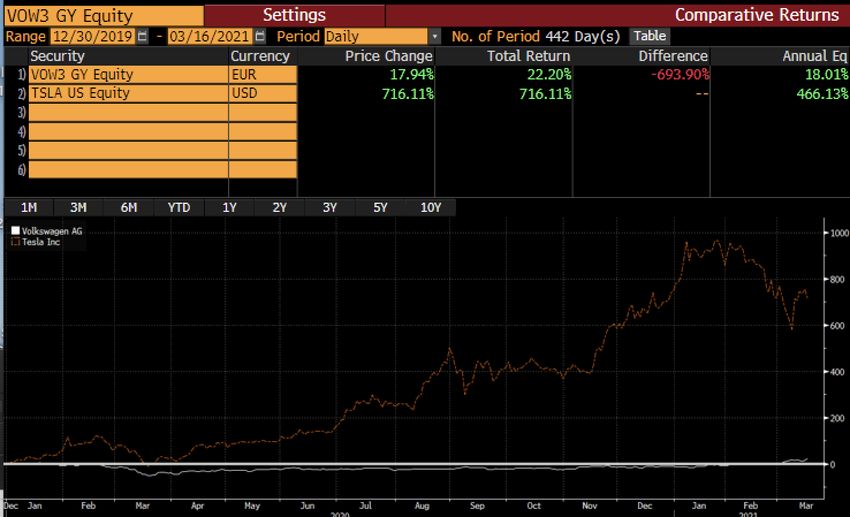Screen dimensions: 850x517
Task: Select the VOW3 GY Equity header field
Action: (x=104, y=16)
